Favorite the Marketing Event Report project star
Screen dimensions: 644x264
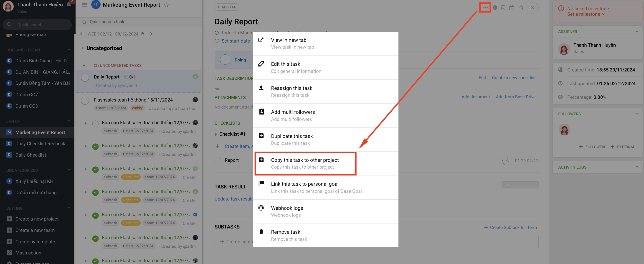[166, 5]
